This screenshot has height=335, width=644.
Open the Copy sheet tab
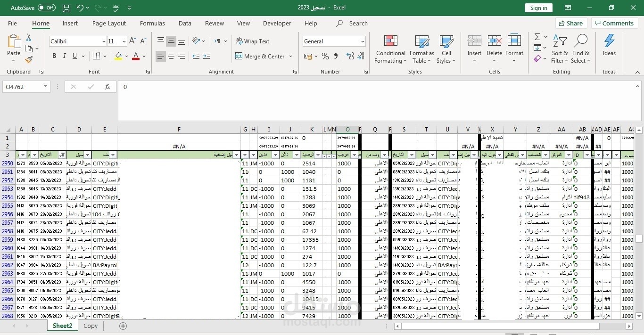91,326
